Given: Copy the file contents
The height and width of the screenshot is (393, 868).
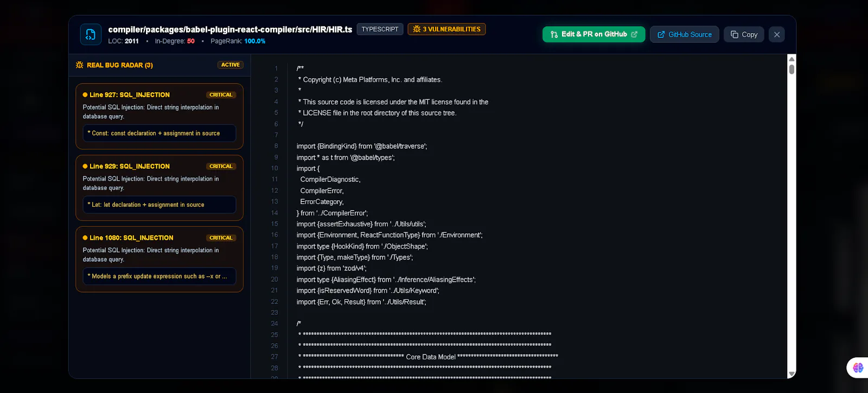Looking at the screenshot, I should (744, 34).
